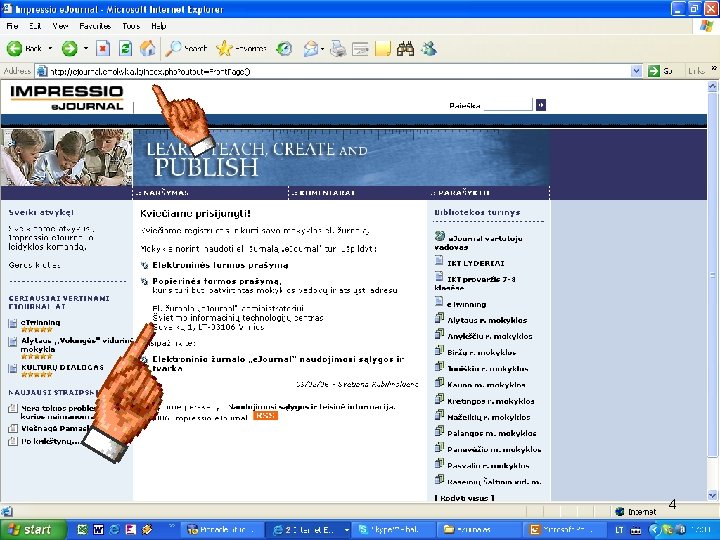Click the binoculars Research icon
The width and height of the screenshot is (720, 540).
[x=405, y=48]
